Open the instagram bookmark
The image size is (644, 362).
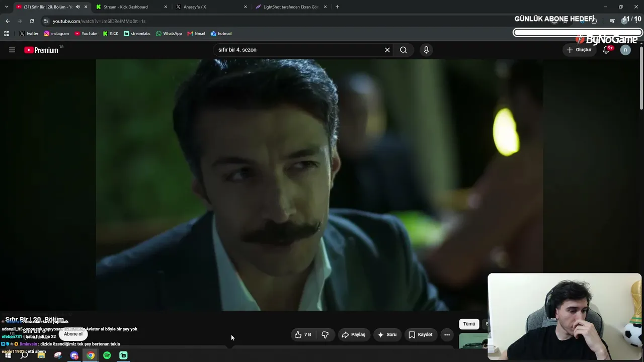pyautogui.click(x=56, y=34)
